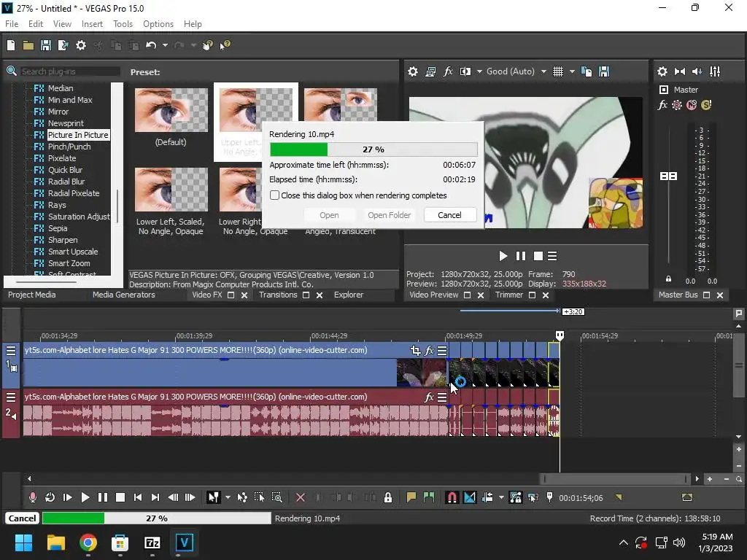
Task: Click the timeline horizontal scrollbar
Action: tap(614, 478)
